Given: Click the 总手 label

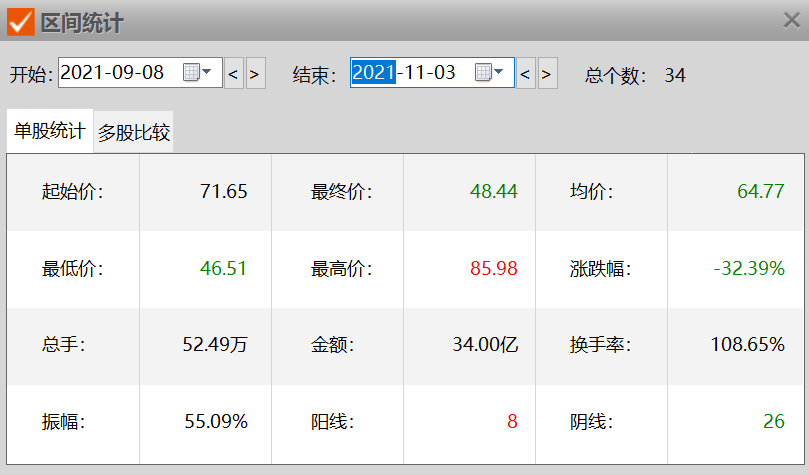Looking at the screenshot, I should coord(63,344).
